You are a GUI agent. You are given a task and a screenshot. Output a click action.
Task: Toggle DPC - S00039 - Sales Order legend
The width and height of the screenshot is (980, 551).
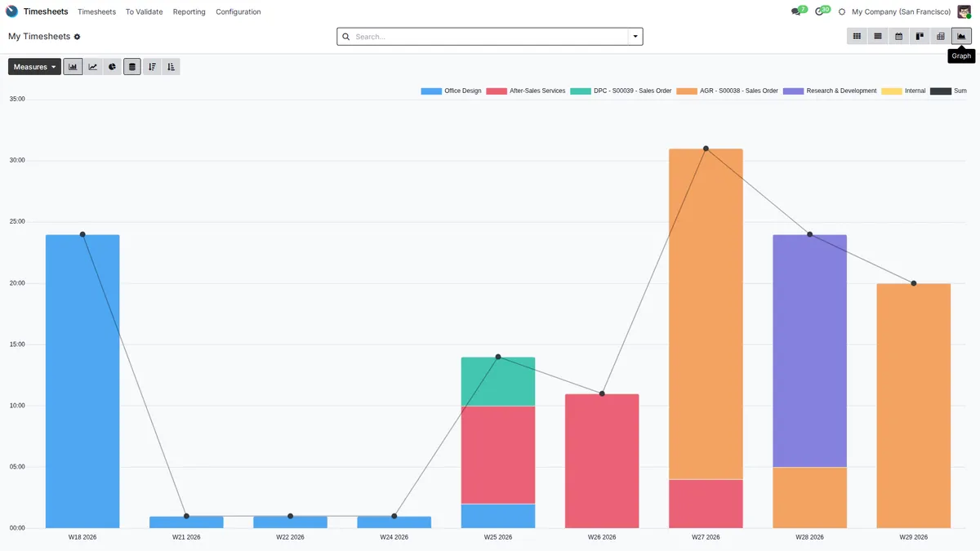pos(621,91)
